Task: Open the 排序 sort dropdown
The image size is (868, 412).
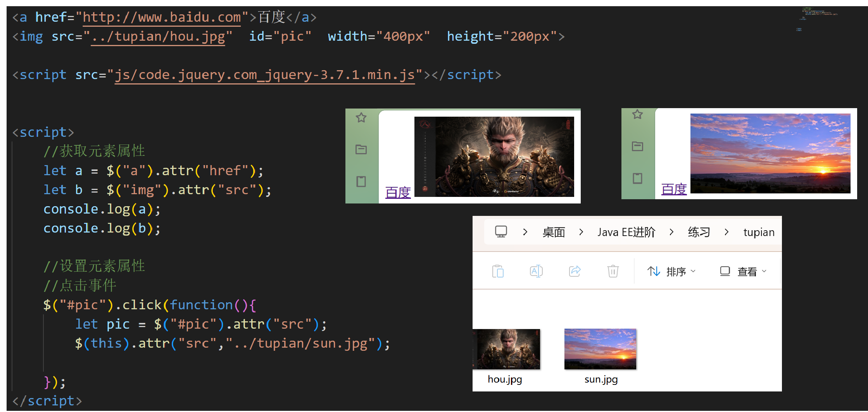Action: [x=672, y=271]
